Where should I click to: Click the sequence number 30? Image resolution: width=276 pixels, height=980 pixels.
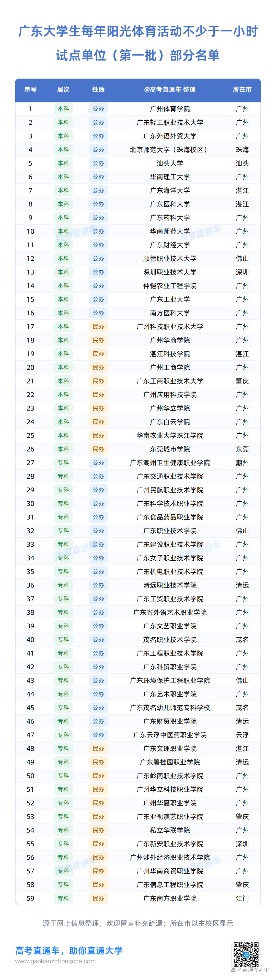click(x=30, y=504)
